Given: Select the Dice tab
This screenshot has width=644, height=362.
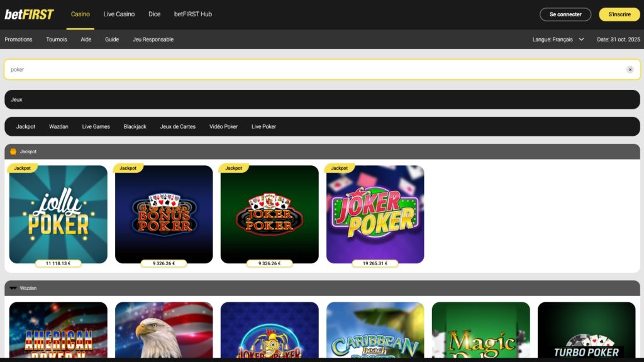Looking at the screenshot, I should (x=154, y=14).
